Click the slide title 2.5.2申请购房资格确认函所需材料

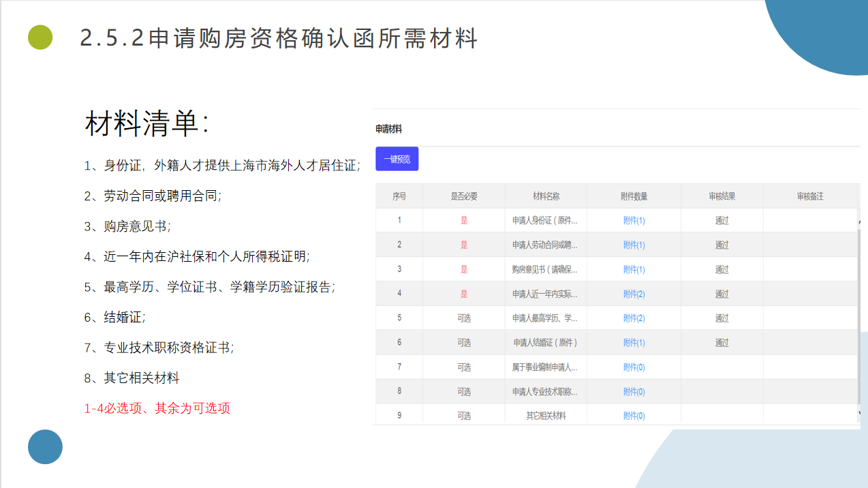pos(279,38)
